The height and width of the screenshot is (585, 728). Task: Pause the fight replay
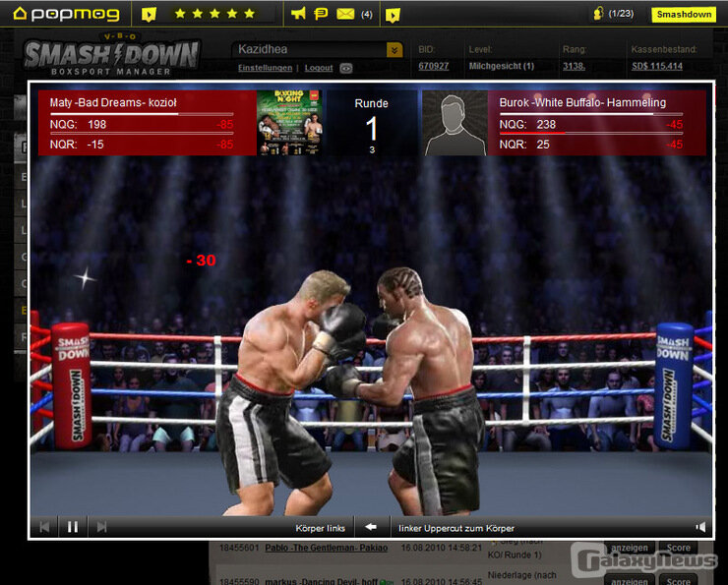tap(73, 527)
